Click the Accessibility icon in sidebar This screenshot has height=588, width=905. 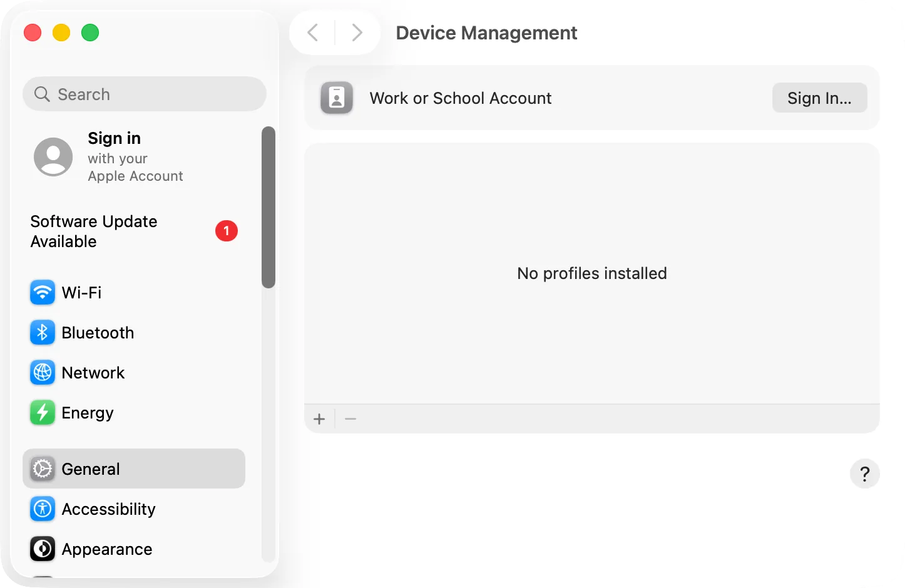[43, 509]
